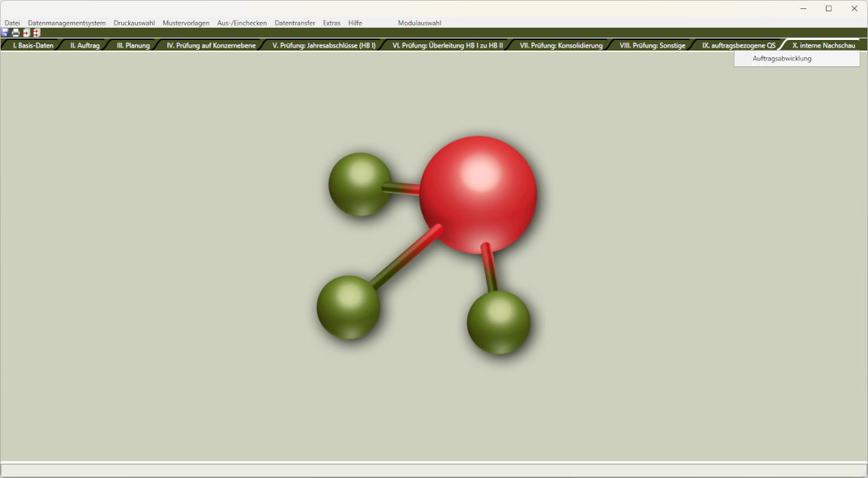The width and height of the screenshot is (868, 478).
Task: Click the printer icon in the toolbar
Action: [x=15, y=33]
